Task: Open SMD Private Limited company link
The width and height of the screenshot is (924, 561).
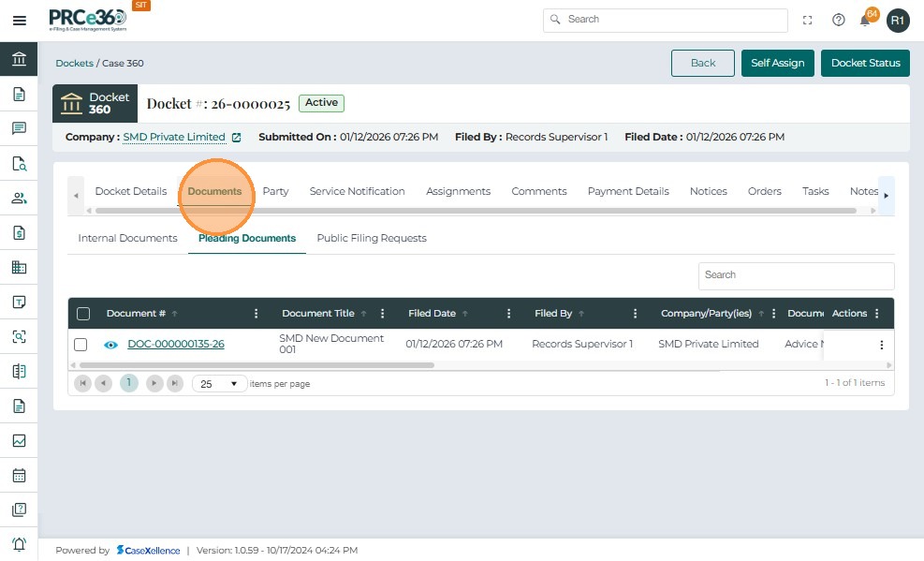Action: [x=174, y=138]
